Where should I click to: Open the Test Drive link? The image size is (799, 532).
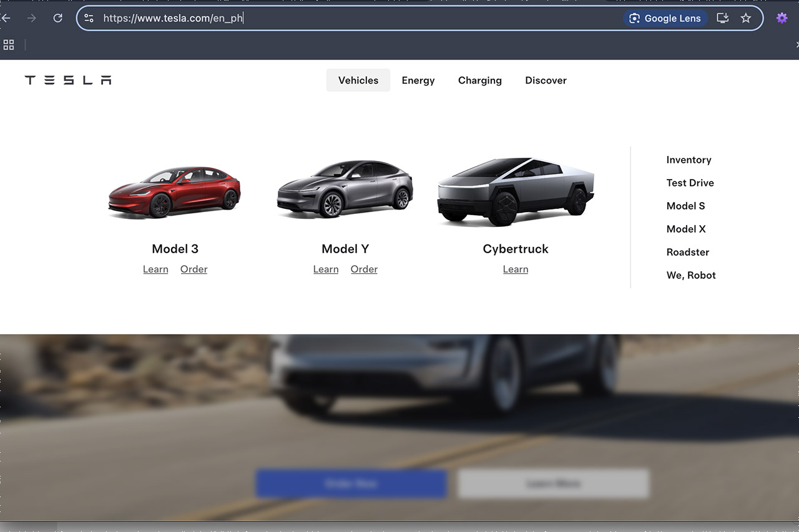tap(690, 183)
